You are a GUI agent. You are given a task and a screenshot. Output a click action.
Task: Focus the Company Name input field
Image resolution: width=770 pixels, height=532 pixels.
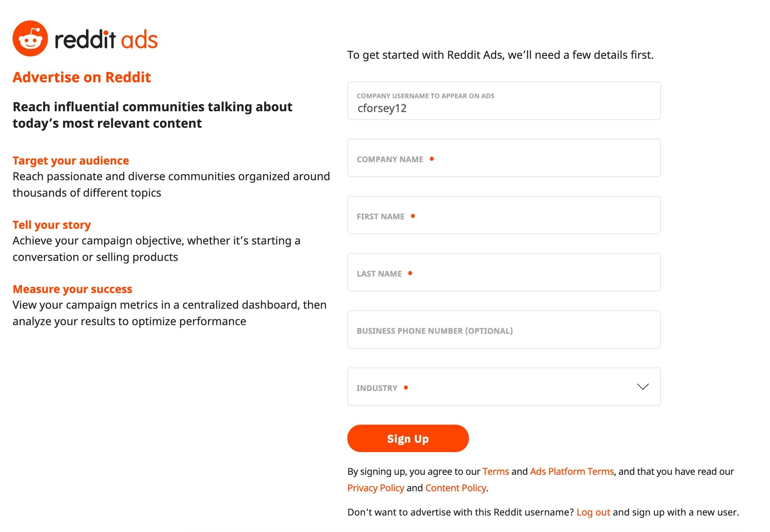504,158
